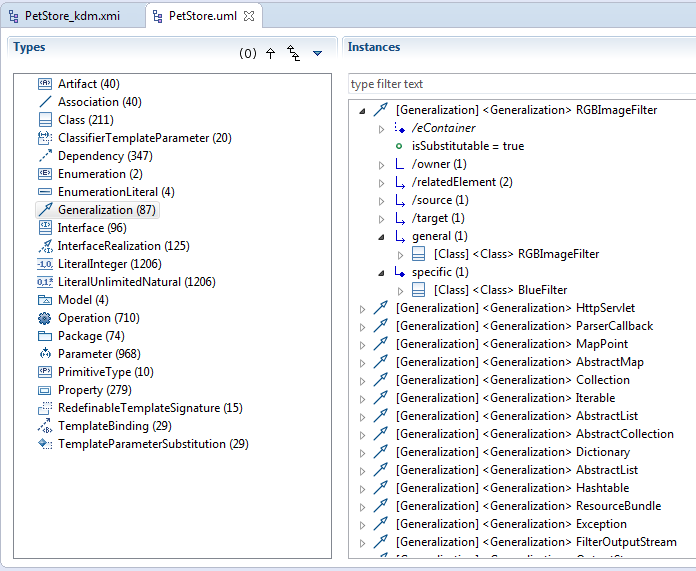696x571 pixels.
Task: Click the Parameter (968) type icon
Action: pyautogui.click(x=45, y=354)
